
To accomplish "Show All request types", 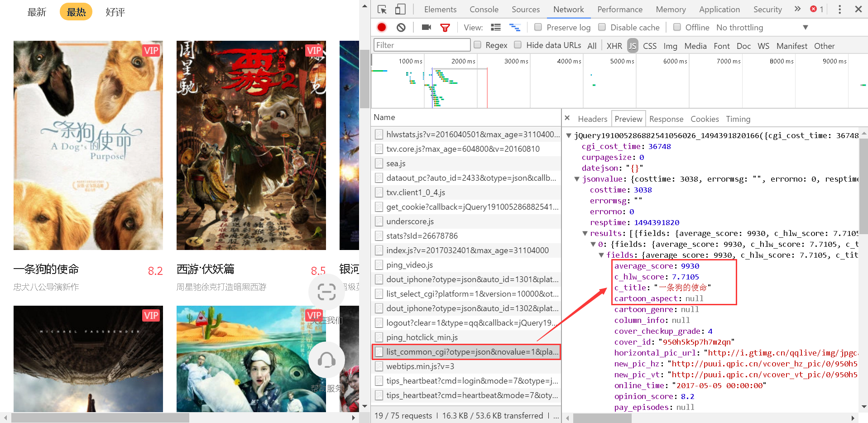I will (x=592, y=46).
